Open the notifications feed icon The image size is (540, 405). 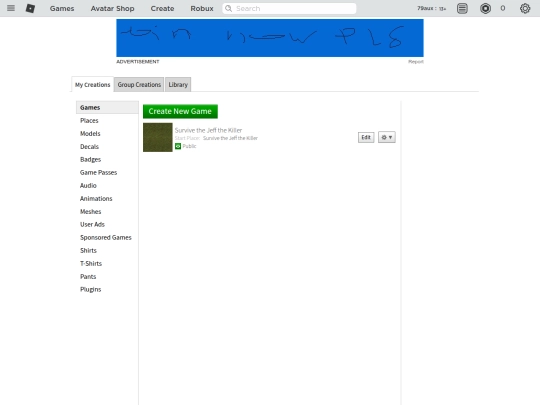pos(462,8)
